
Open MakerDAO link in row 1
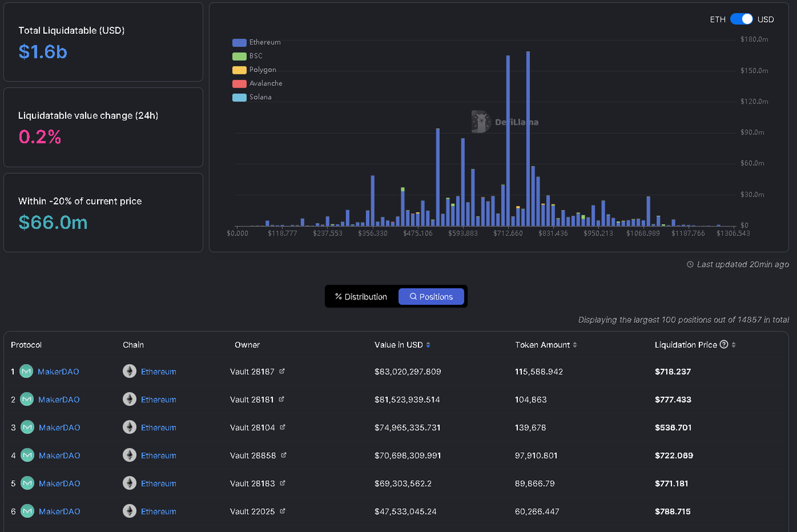pos(58,372)
